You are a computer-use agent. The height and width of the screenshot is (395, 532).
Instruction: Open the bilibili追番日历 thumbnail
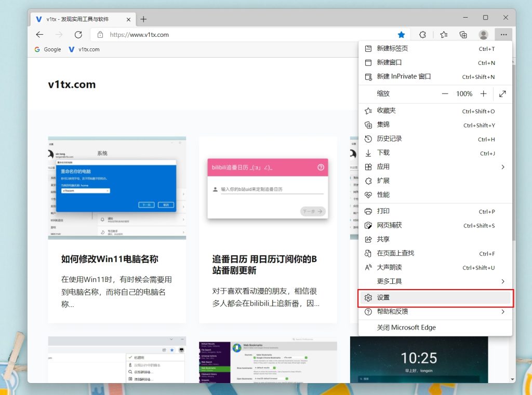coord(268,188)
